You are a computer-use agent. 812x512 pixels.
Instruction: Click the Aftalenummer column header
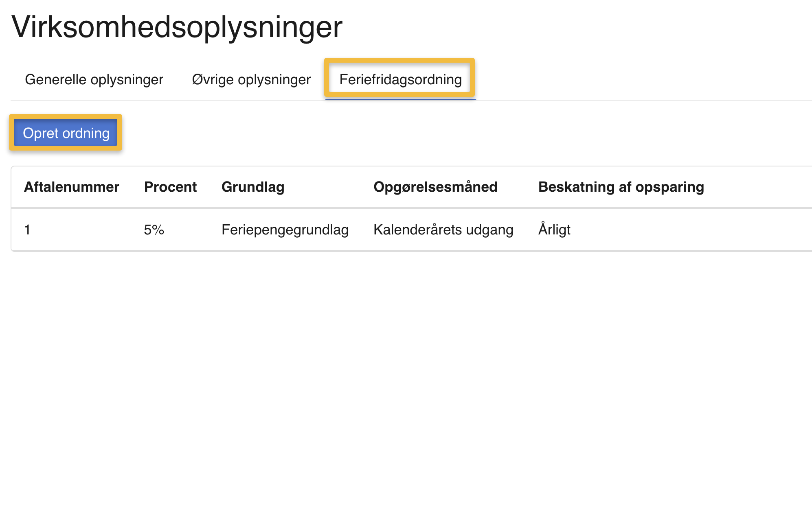point(72,187)
